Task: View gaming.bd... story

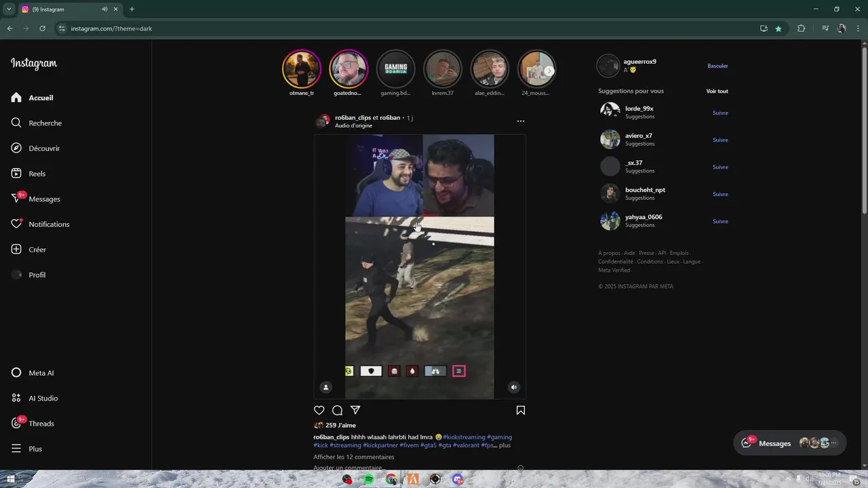Action: click(395, 68)
